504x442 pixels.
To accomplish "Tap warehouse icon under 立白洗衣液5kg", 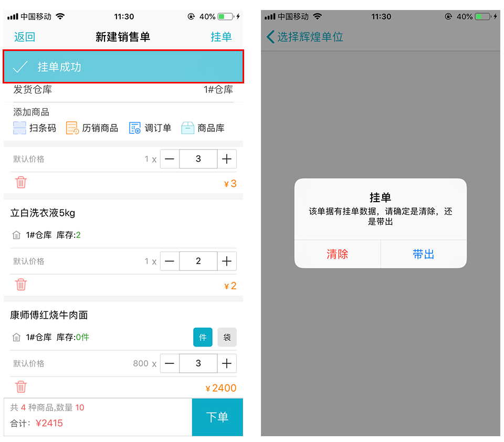I will 16,235.
